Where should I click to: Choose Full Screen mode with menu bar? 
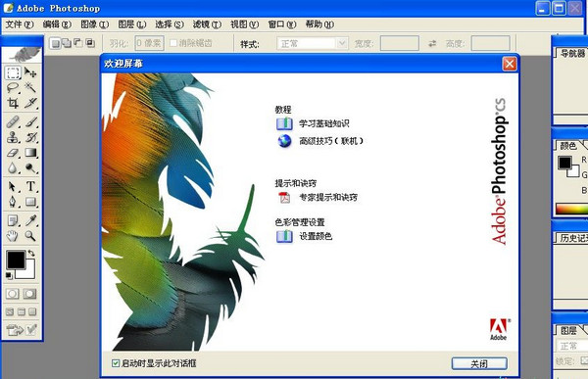(x=22, y=311)
